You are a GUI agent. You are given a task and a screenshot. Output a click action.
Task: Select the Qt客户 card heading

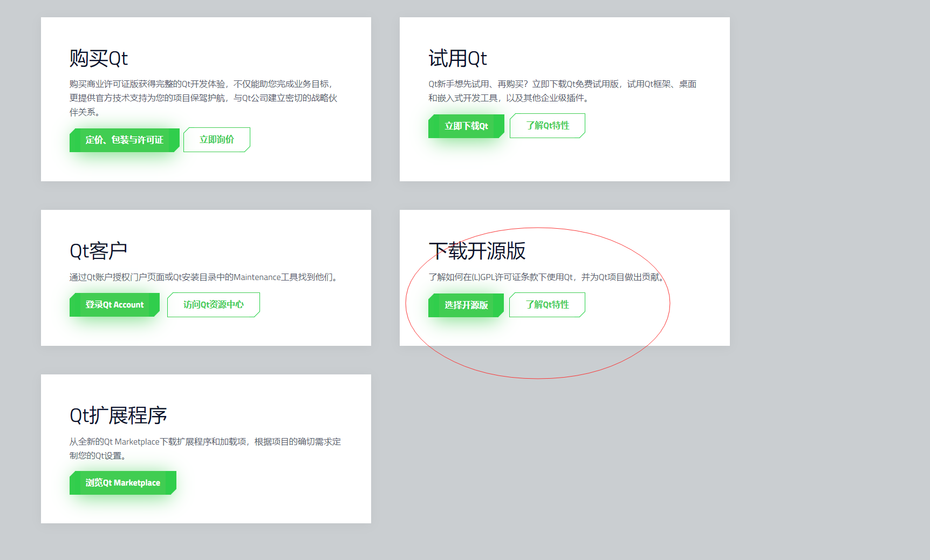[x=98, y=251]
